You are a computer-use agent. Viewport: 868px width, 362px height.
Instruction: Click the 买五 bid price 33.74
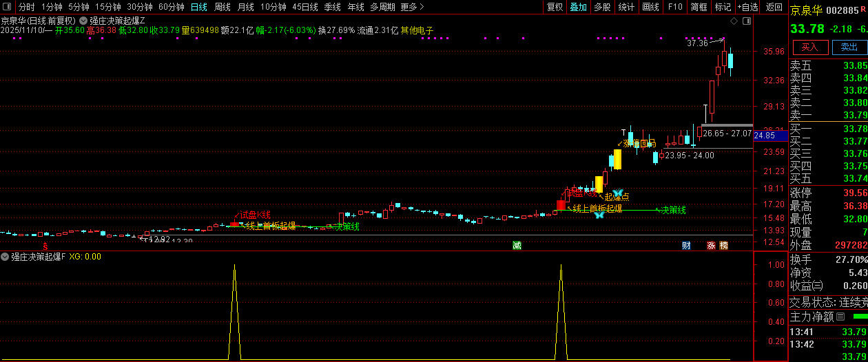(x=855, y=178)
